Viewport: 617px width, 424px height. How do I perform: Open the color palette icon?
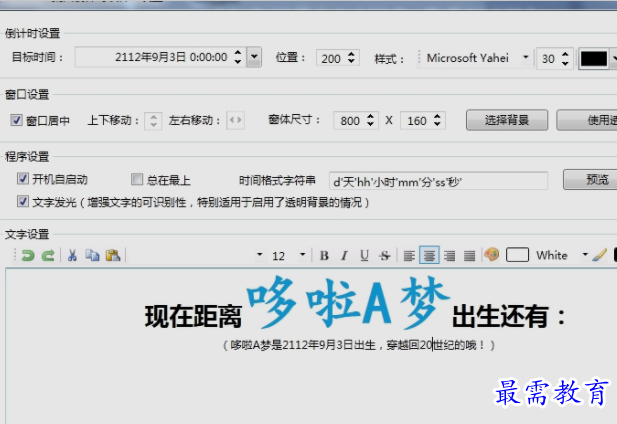point(492,255)
